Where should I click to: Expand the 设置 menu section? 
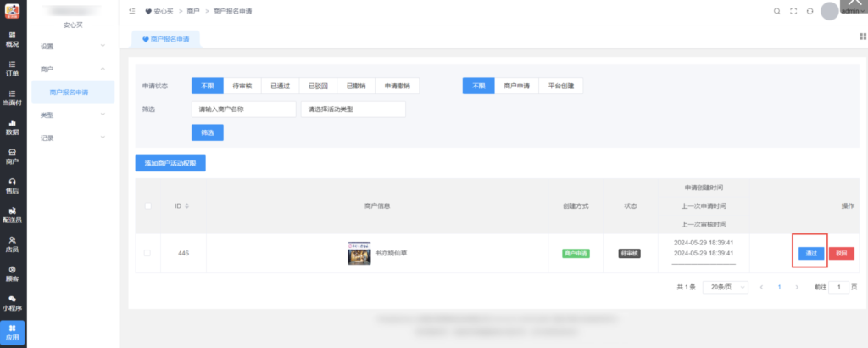pos(73,46)
